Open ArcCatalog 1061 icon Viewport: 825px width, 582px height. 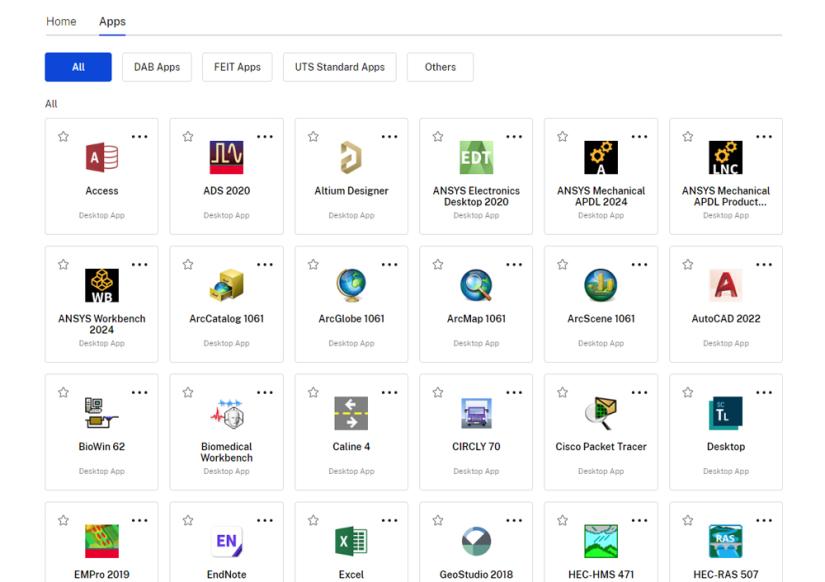click(226, 285)
